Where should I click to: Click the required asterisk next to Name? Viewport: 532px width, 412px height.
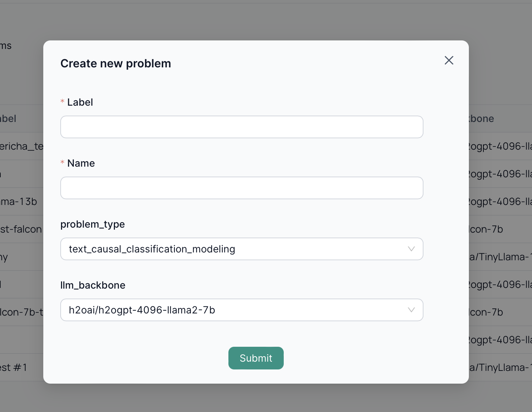click(62, 163)
